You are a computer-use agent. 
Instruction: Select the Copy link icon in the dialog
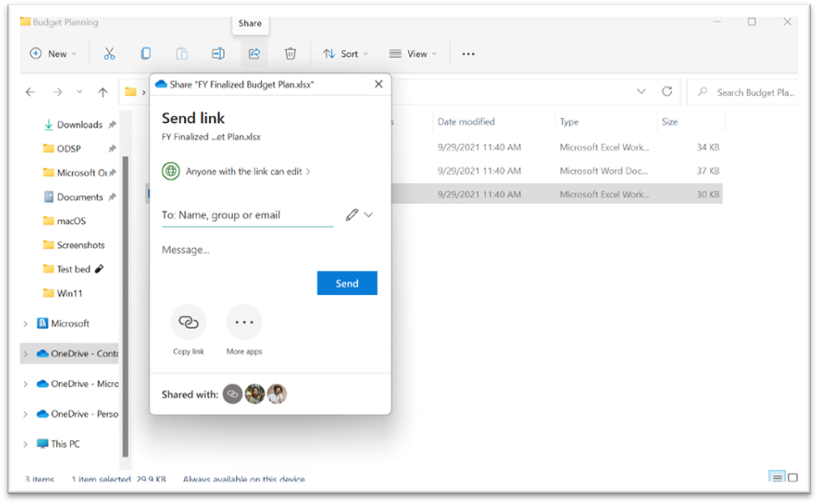click(187, 322)
